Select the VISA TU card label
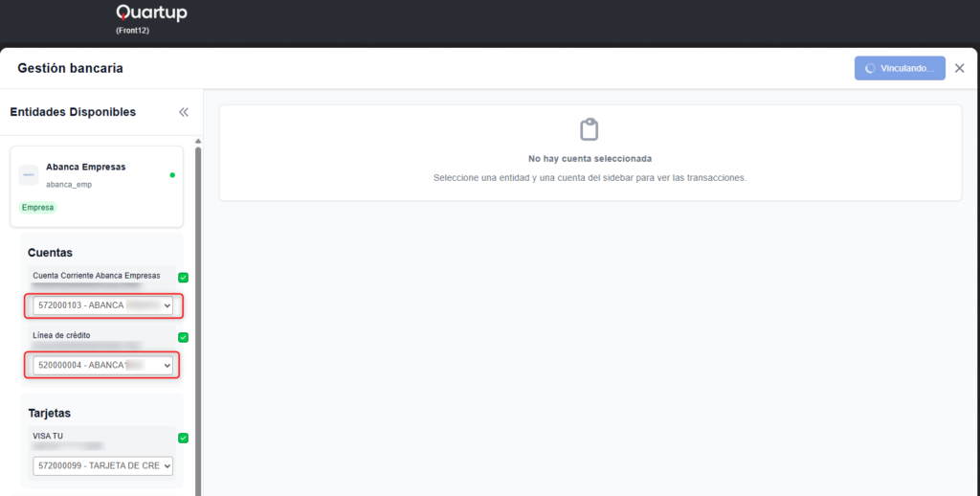 click(48, 436)
